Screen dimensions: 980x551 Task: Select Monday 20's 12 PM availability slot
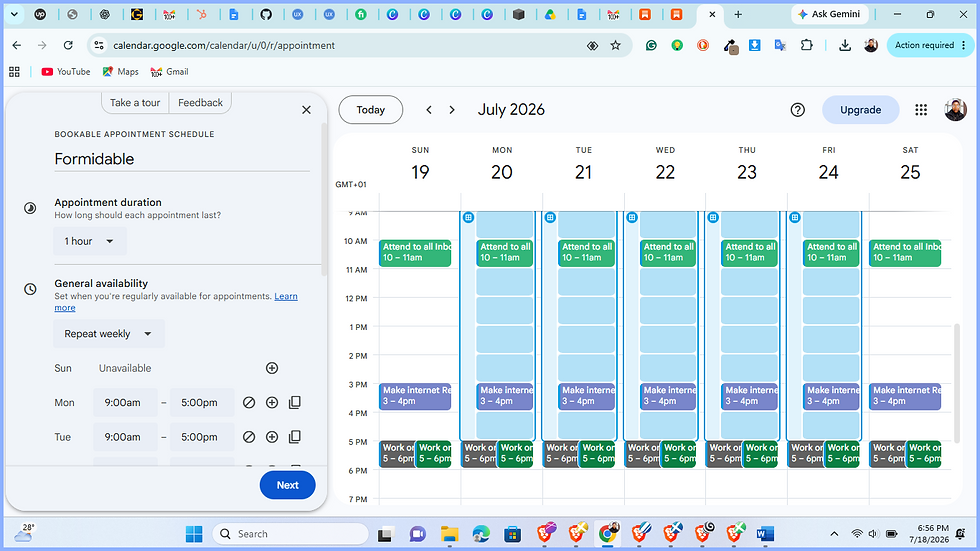pos(504,310)
